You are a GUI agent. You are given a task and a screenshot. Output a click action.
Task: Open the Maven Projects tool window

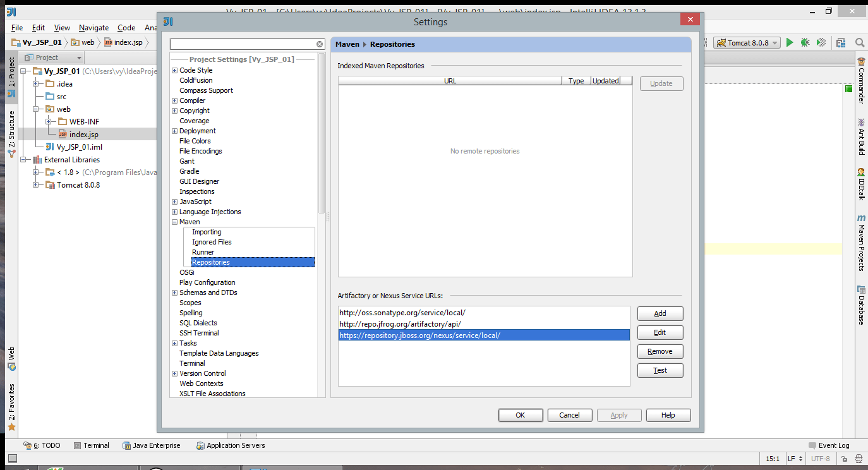861,243
